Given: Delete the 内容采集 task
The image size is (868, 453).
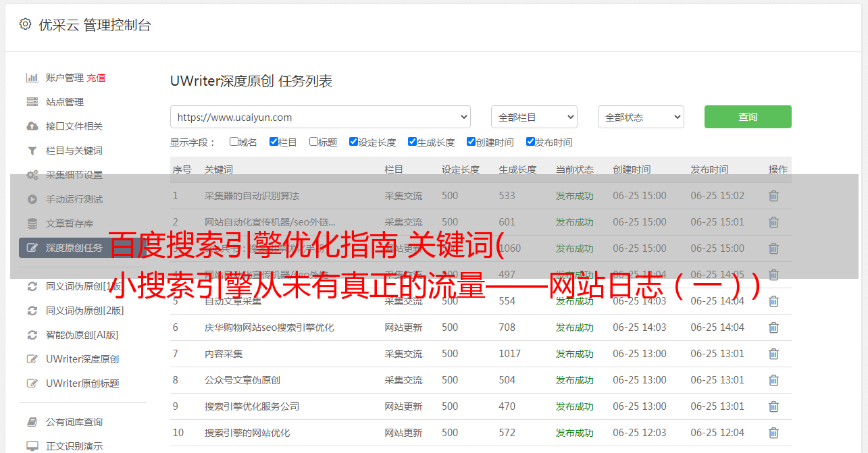Looking at the screenshot, I should [774, 354].
